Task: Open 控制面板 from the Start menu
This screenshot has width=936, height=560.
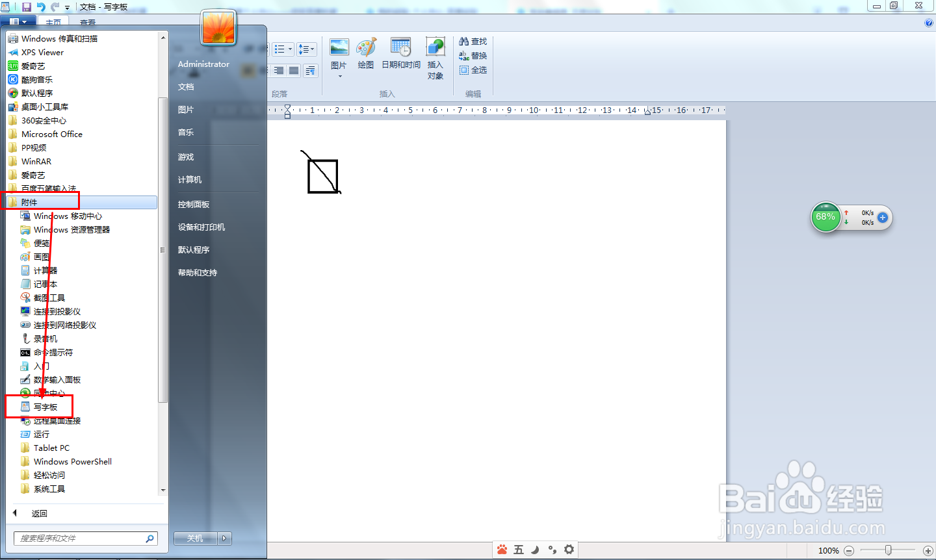Action: pos(194,205)
